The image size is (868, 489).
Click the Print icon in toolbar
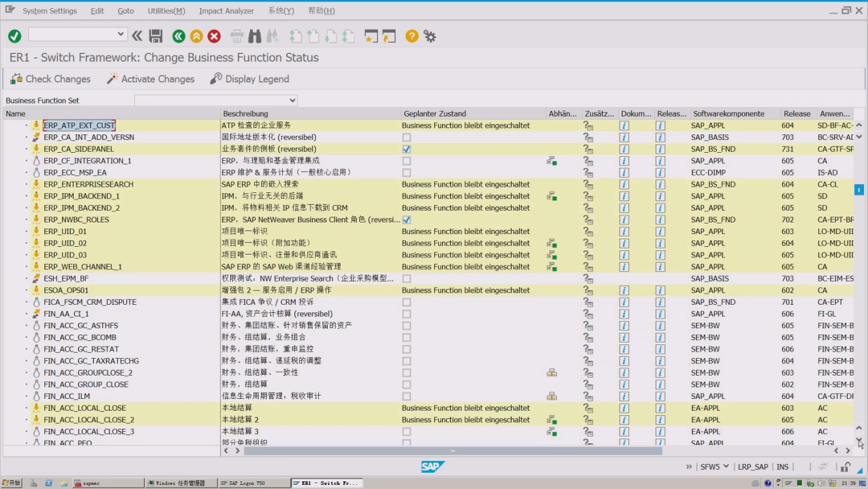coord(237,36)
